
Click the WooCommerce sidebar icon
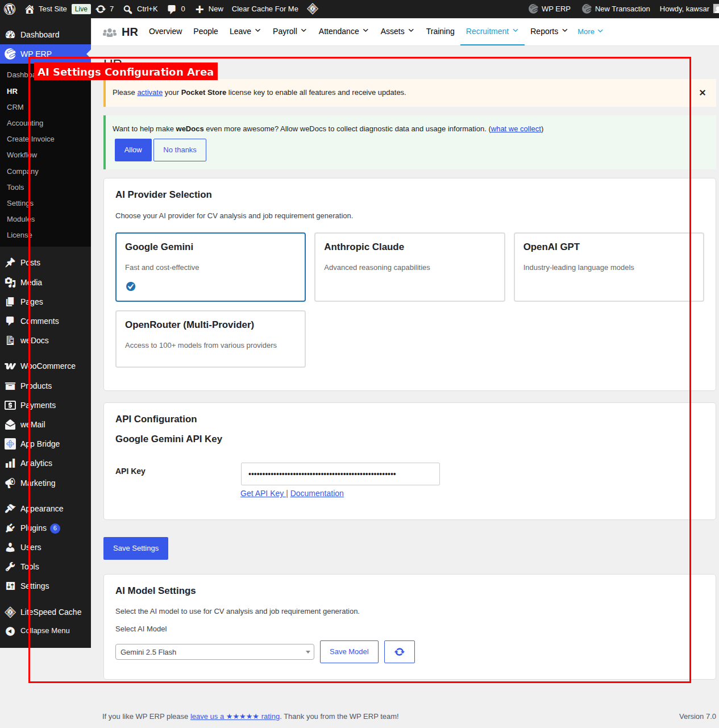10,366
